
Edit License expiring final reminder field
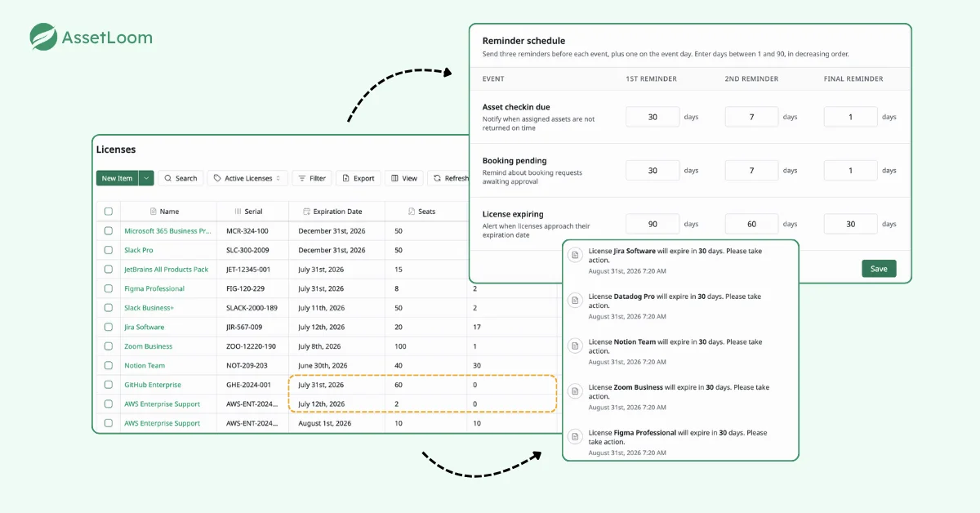850,224
